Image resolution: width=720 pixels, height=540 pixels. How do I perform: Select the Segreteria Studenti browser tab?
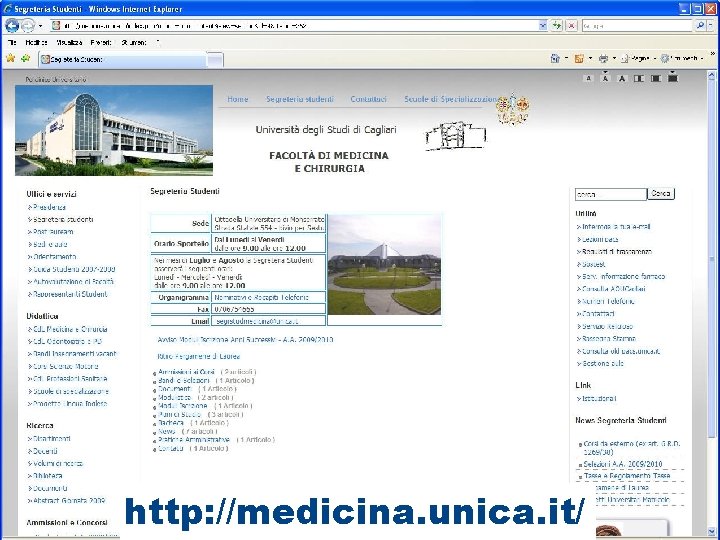tap(122, 59)
